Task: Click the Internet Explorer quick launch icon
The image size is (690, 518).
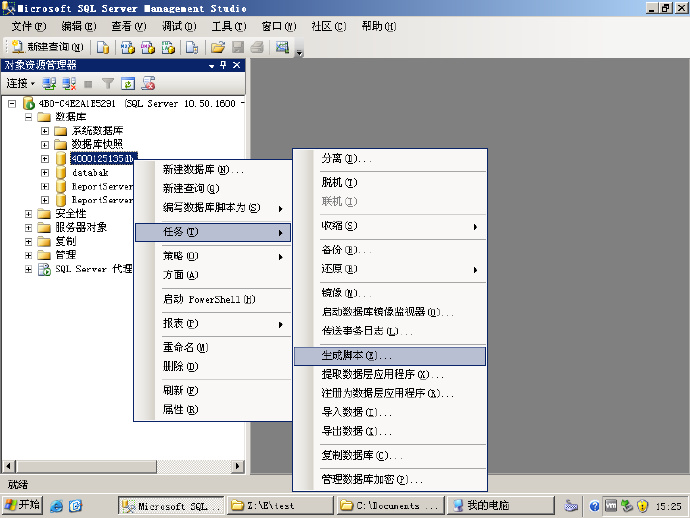Action: [x=56, y=506]
